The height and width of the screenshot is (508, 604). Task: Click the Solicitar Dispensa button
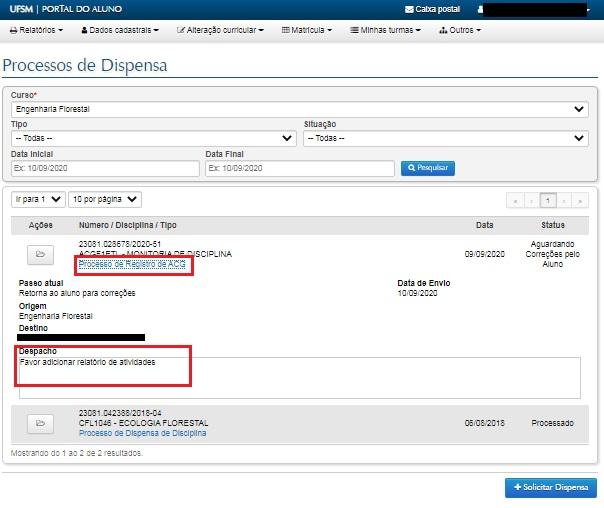pyautogui.click(x=550, y=487)
